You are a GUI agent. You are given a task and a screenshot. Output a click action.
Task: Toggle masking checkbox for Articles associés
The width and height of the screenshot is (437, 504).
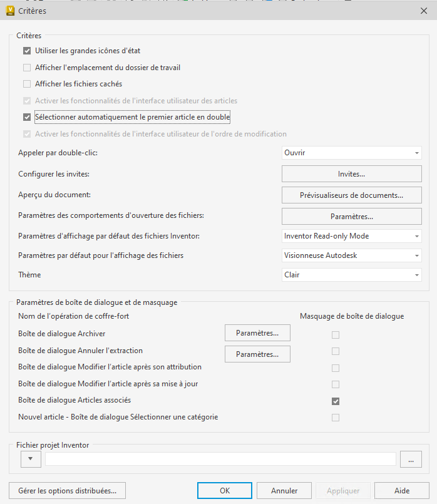point(336,401)
